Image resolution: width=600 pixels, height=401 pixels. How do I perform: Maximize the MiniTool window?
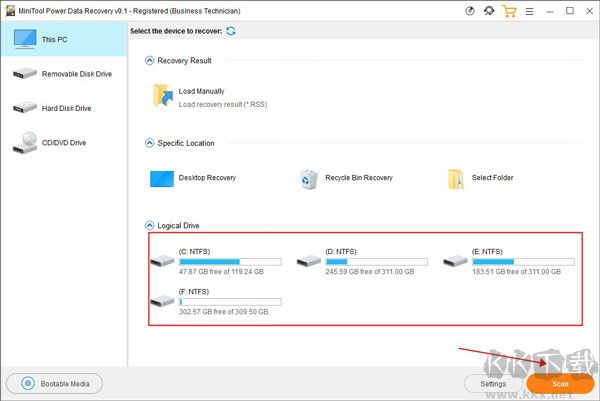tap(570, 11)
